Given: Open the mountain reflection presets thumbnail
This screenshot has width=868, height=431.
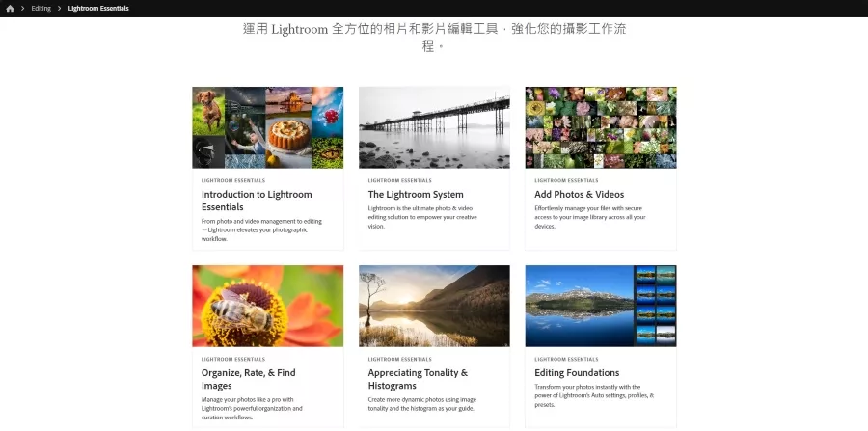Looking at the screenshot, I should pyautogui.click(x=601, y=306).
